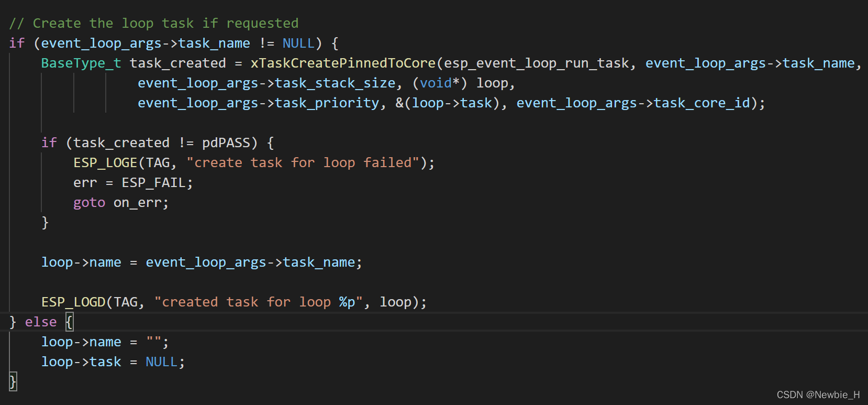The height and width of the screenshot is (405, 868).
Task: Click xTaskCreatePinnedToCore function call
Action: [x=343, y=63]
